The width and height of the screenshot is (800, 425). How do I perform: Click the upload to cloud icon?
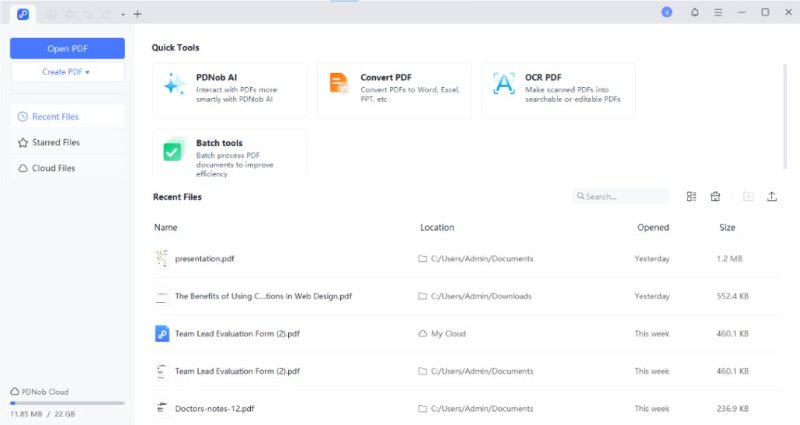[772, 197]
